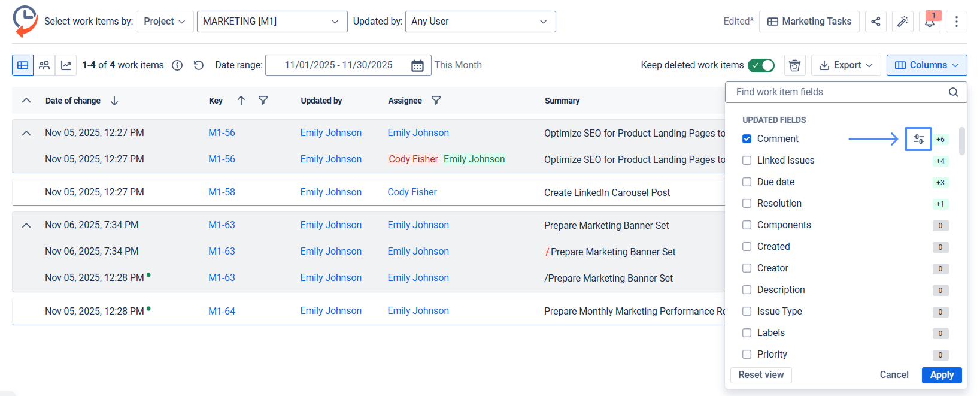Open the Export dropdown
980x396 pixels.
click(846, 65)
